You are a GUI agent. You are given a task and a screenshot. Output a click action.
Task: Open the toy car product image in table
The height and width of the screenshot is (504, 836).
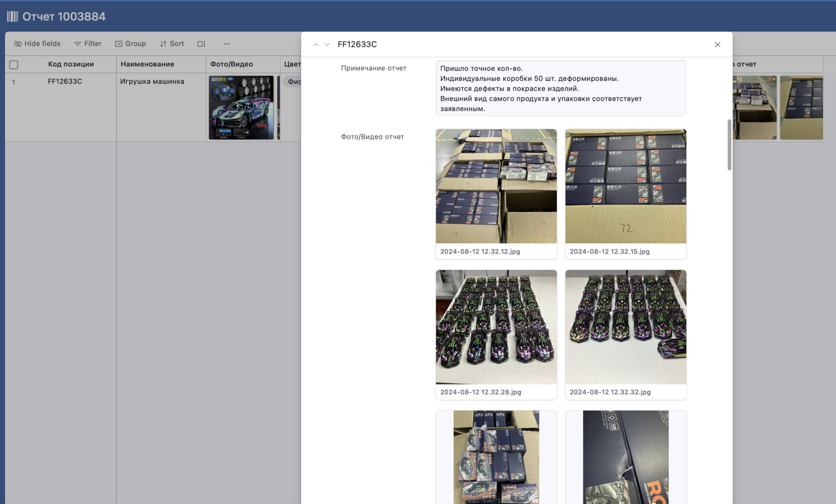click(x=241, y=107)
